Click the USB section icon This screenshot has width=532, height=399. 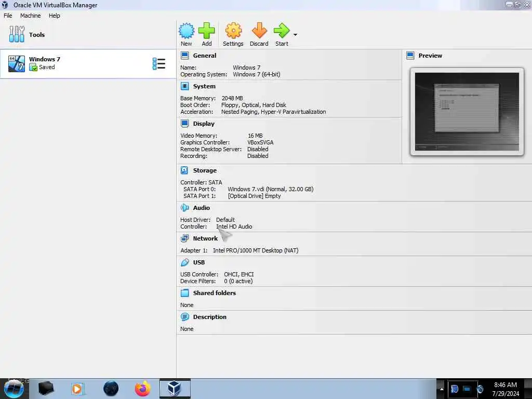(x=184, y=262)
